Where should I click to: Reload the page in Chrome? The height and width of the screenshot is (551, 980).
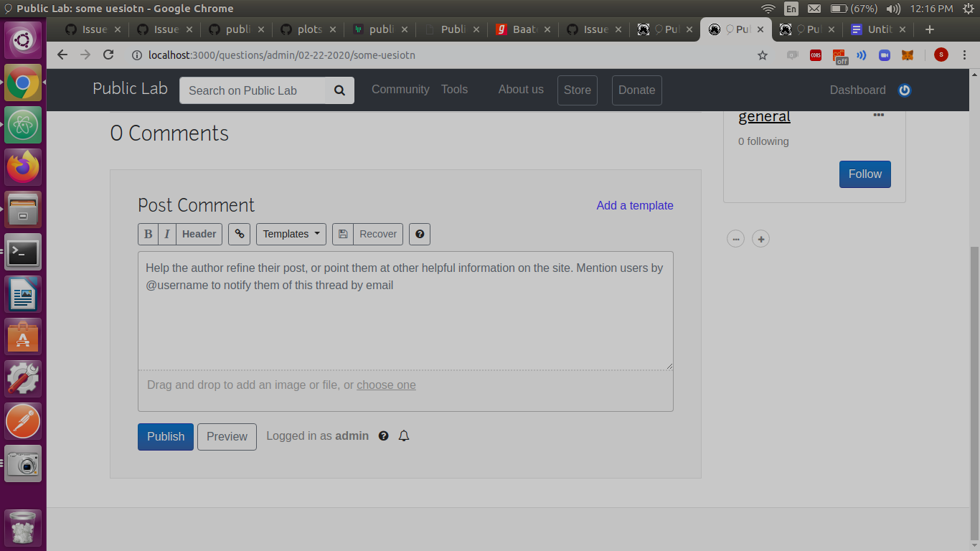108,55
